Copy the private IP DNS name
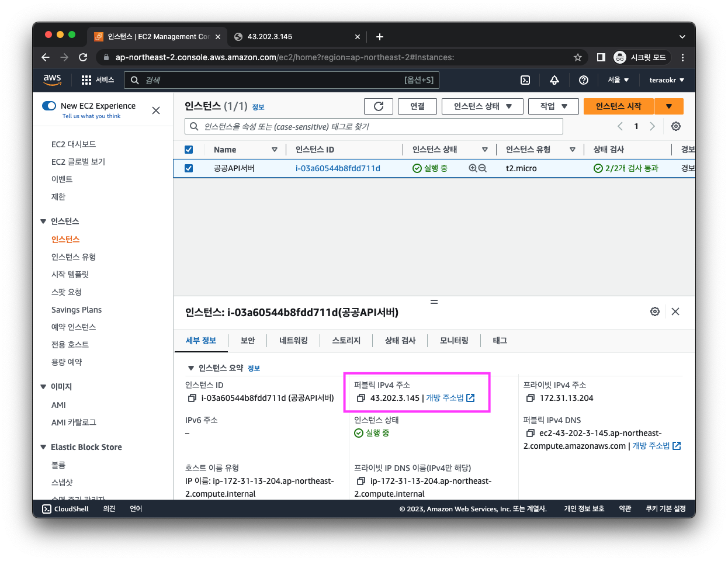Image resolution: width=728 pixels, height=561 pixels. click(361, 481)
